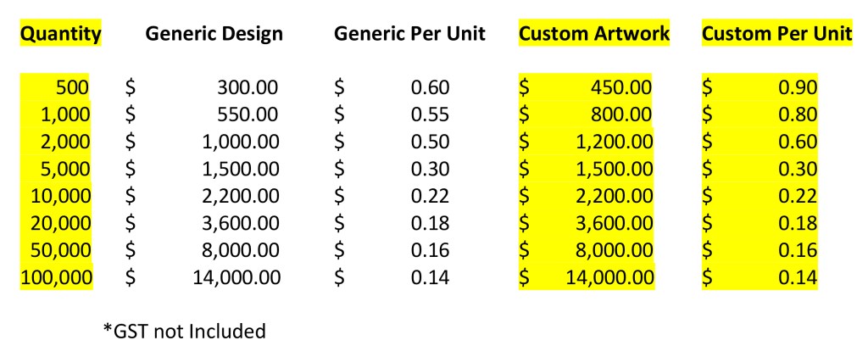868x357 pixels.
Task: Click the 0.60 Generic Per Unit value
Action: tap(430, 87)
